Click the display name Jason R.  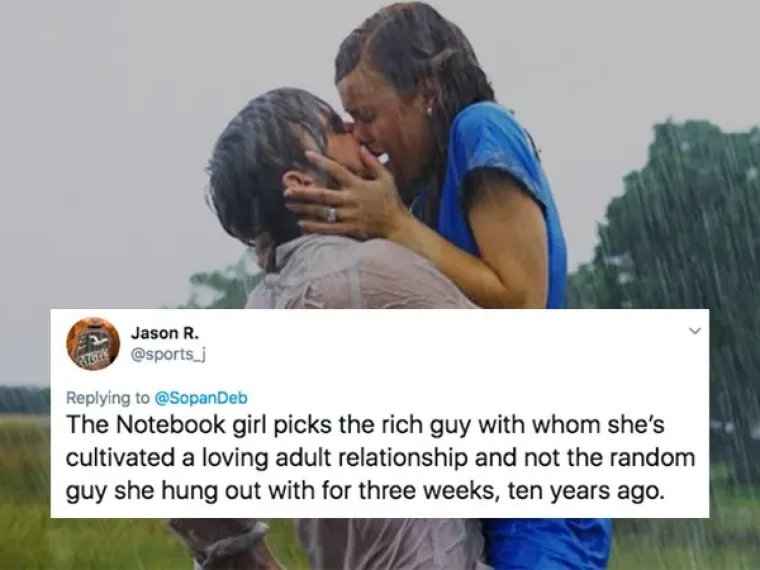[165, 333]
